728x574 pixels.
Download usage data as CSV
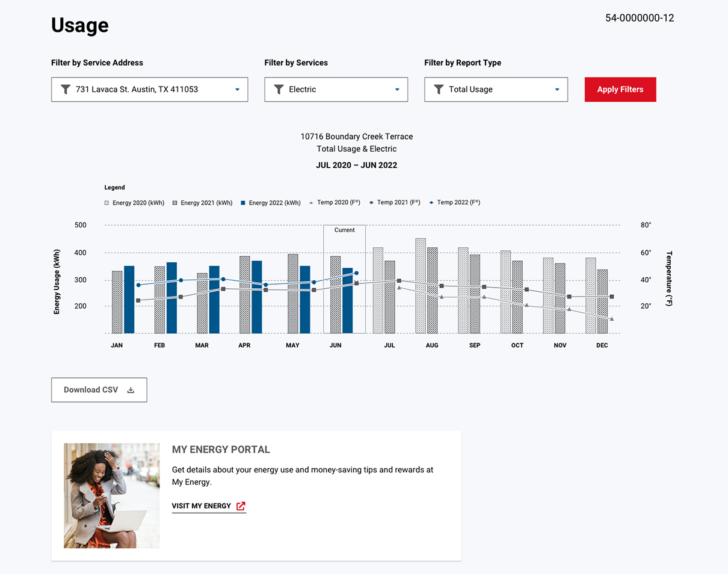tap(99, 390)
